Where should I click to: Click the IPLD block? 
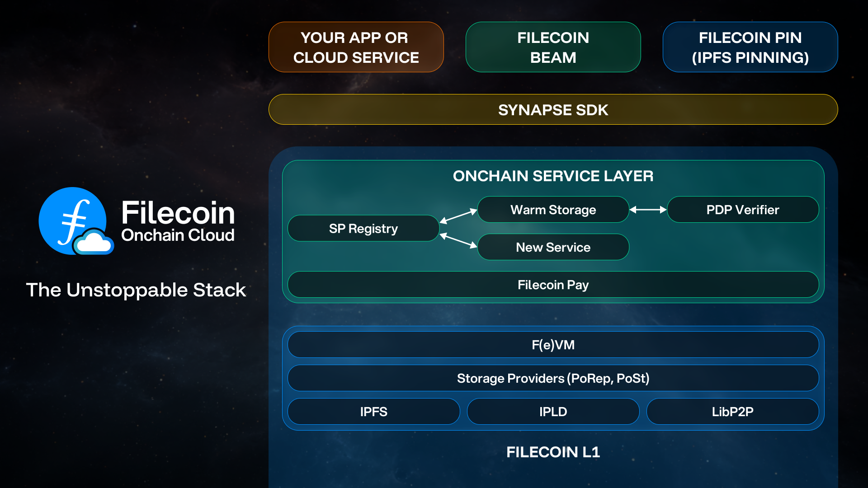point(553,412)
